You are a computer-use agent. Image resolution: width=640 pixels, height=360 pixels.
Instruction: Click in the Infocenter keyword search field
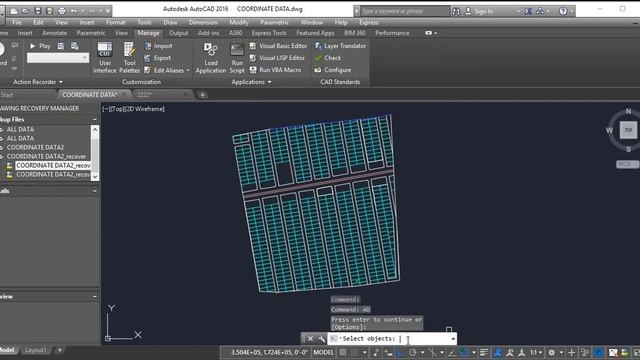pos(405,11)
